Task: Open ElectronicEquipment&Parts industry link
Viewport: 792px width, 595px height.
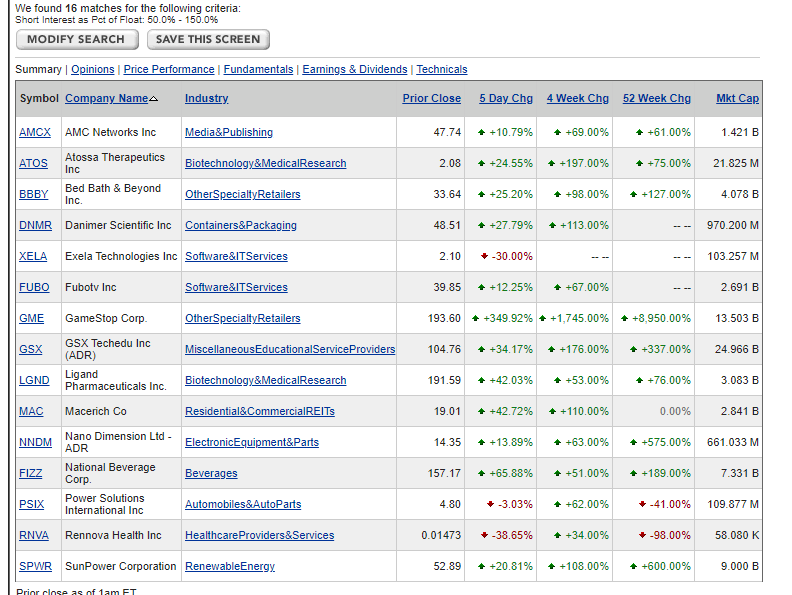Action: (x=252, y=442)
